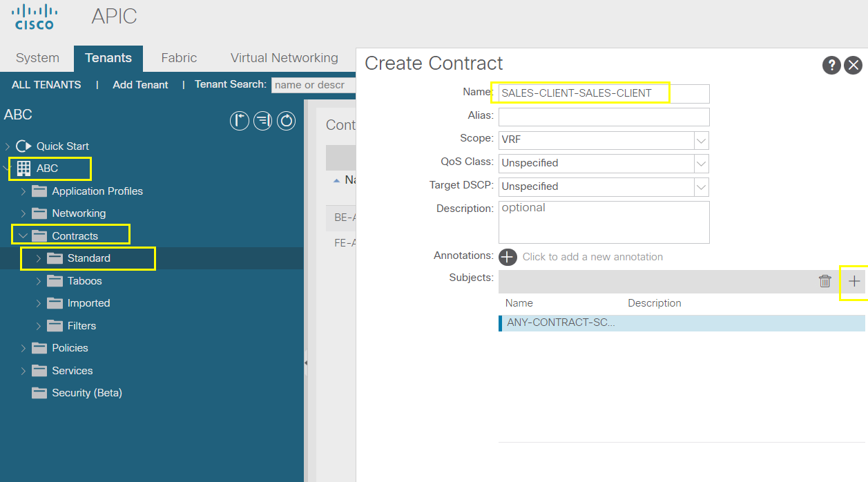
Task: Expand the Policies node
Action: [23, 347]
